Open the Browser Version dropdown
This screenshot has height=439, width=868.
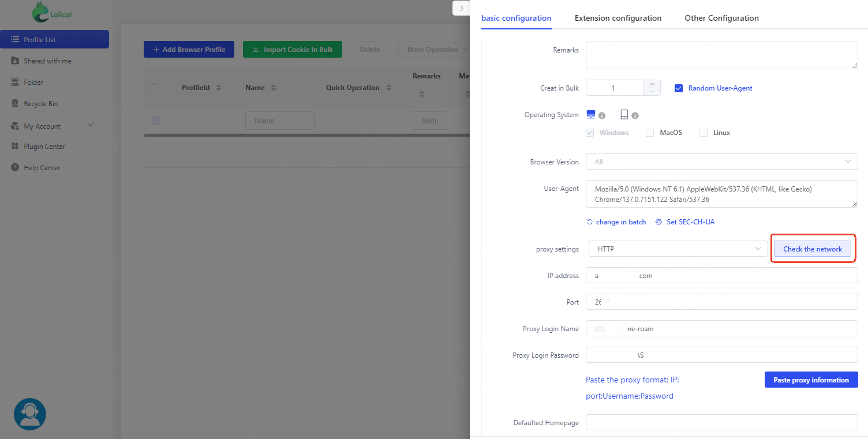click(721, 162)
